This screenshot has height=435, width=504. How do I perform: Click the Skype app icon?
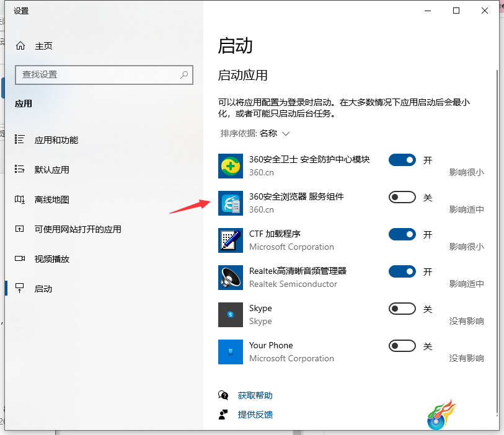(x=231, y=315)
